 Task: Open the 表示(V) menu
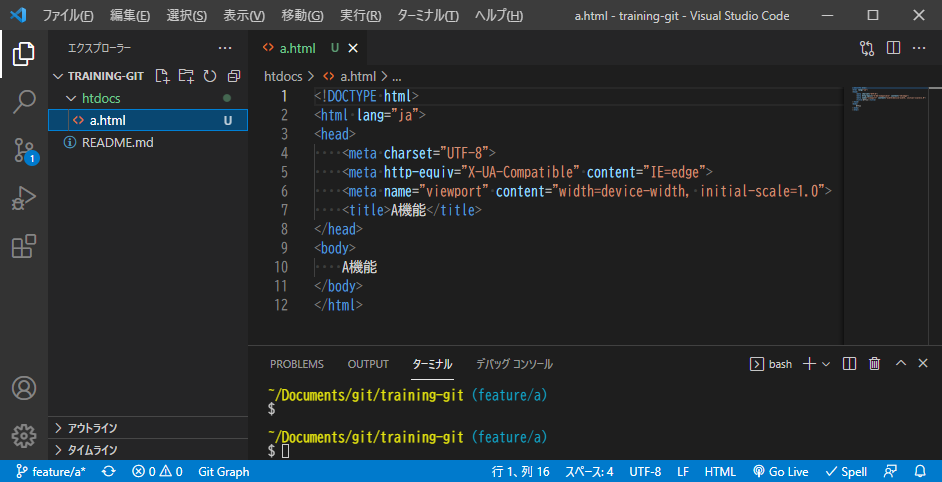[243, 16]
